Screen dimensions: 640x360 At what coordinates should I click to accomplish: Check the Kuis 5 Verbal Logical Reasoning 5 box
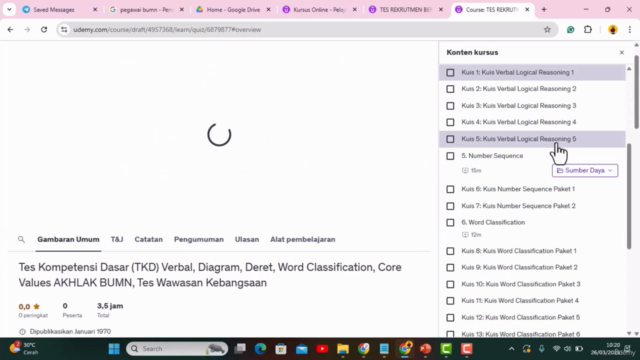point(450,139)
